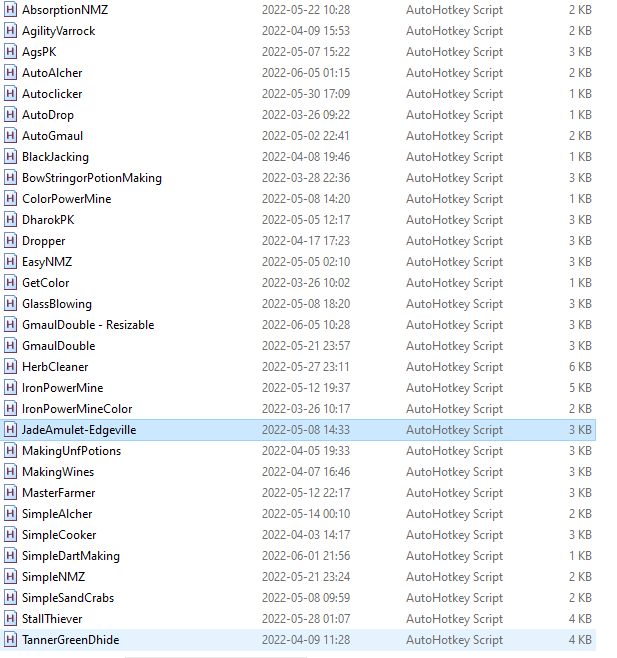
Task: Select the SimpleDartMaking file name
Action: pos(71,556)
